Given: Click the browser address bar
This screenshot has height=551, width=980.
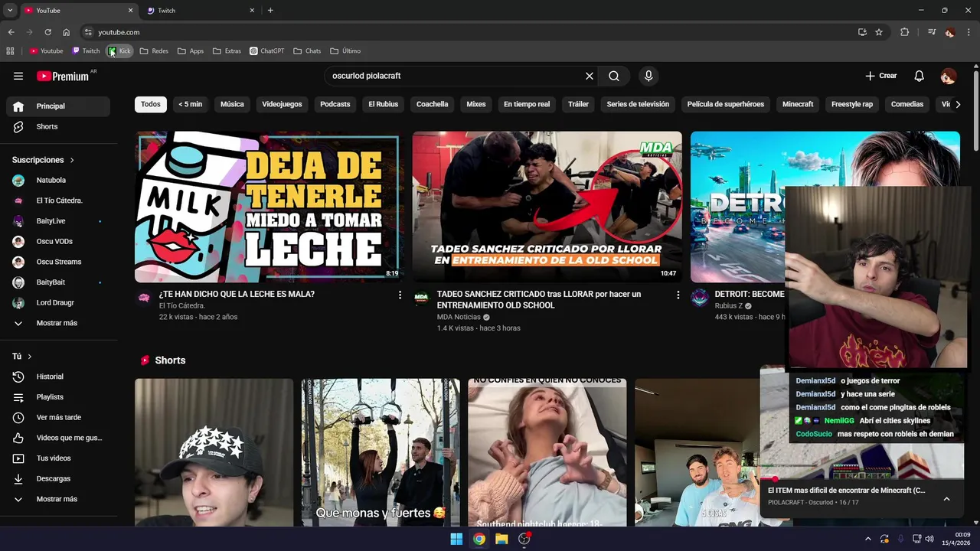Looking at the screenshot, I should [467, 32].
